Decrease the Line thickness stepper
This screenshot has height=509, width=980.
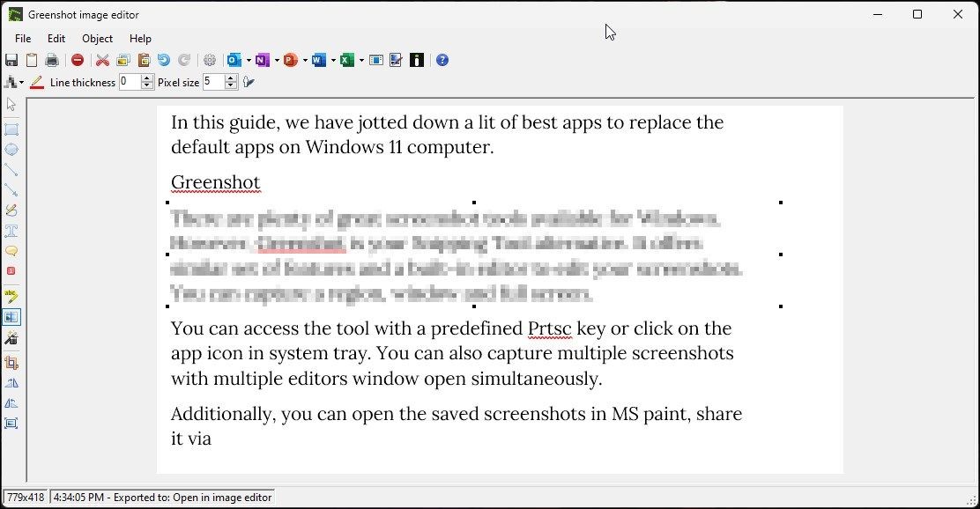(147, 86)
